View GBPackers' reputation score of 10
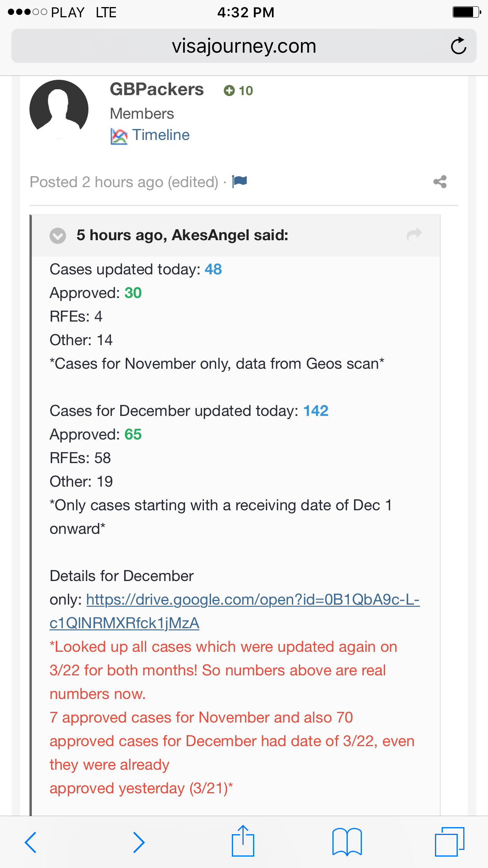 point(238,91)
